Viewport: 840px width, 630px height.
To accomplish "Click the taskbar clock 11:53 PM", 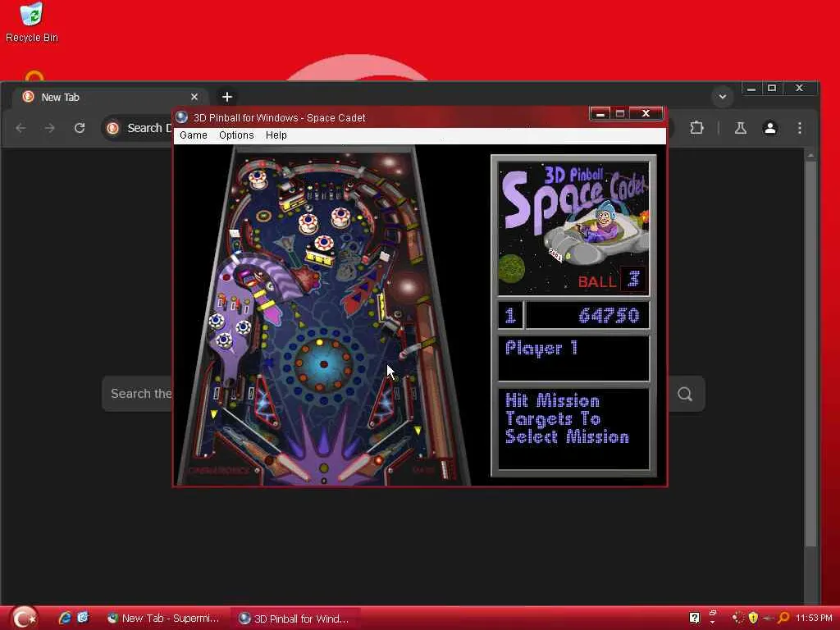I will [814, 618].
